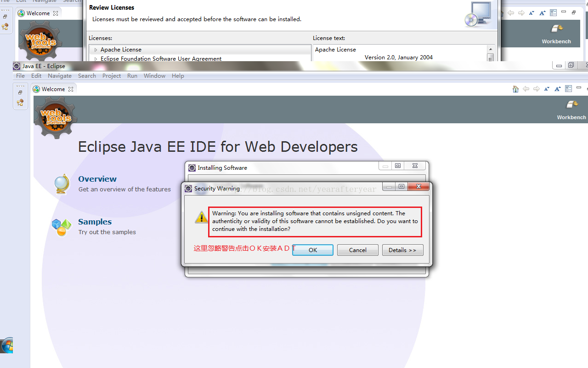Viewport: 588px width, 368px height.
Task: Select Welcome tab in front Eclipse window
Action: [x=53, y=89]
